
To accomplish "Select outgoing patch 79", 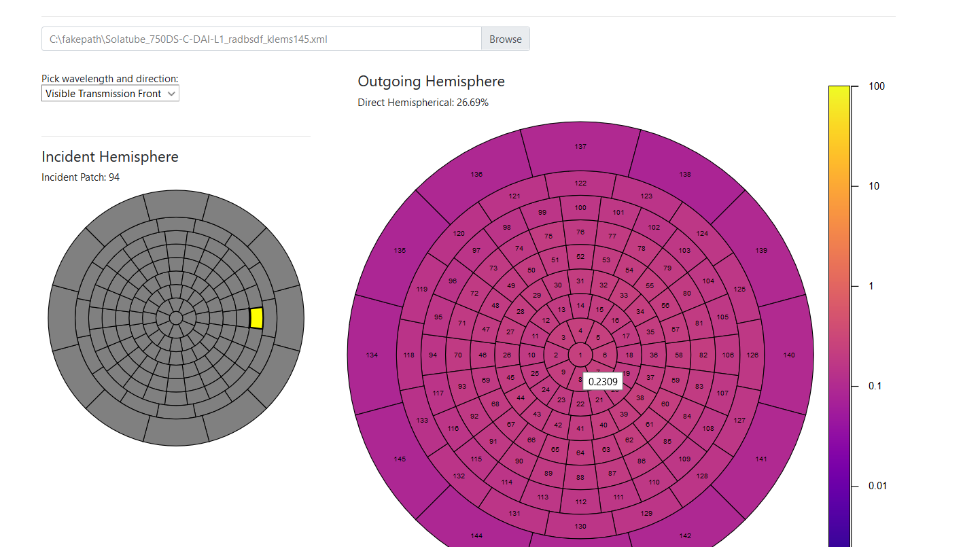I will (x=667, y=268).
